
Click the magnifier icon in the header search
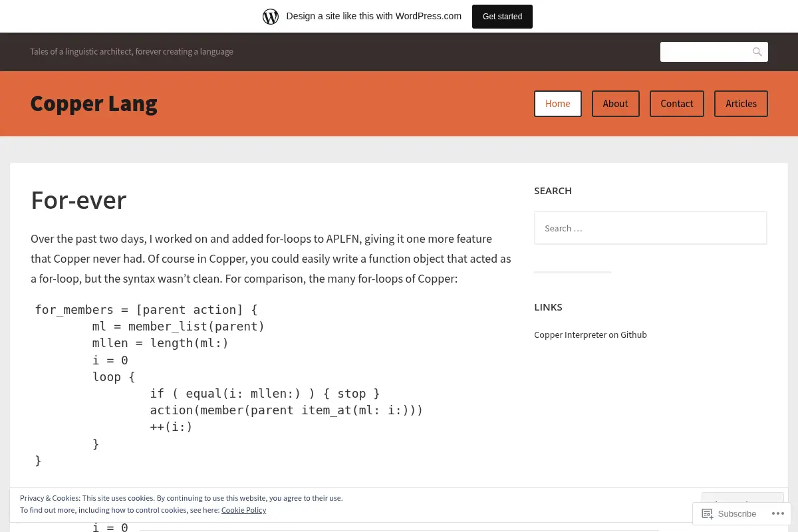tap(757, 52)
